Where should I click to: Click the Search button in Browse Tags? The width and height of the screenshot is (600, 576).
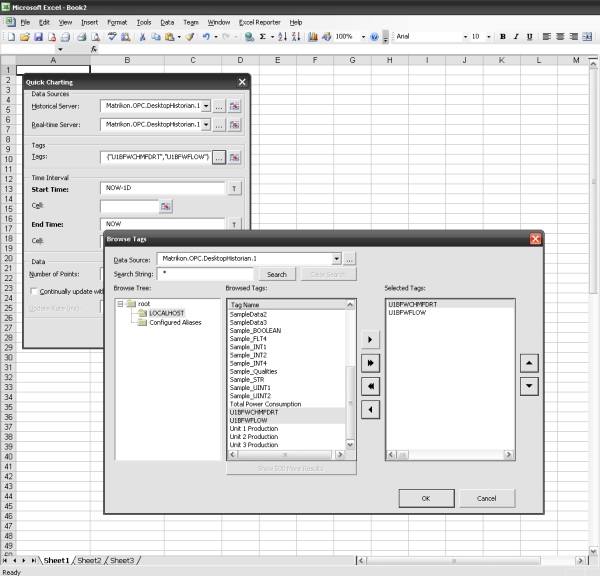[277, 274]
